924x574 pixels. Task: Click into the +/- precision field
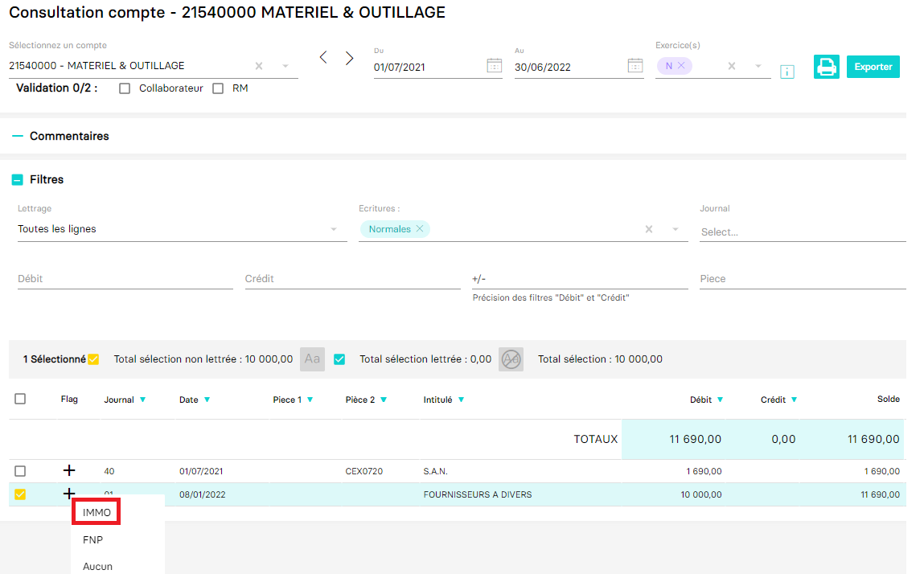coord(580,279)
